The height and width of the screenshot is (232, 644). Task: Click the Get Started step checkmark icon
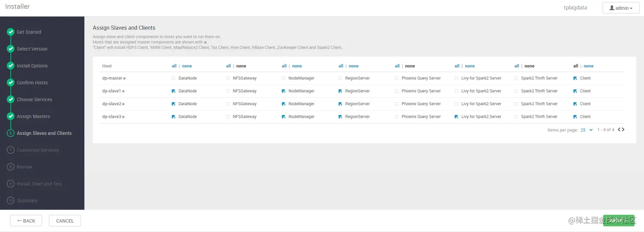(11, 32)
